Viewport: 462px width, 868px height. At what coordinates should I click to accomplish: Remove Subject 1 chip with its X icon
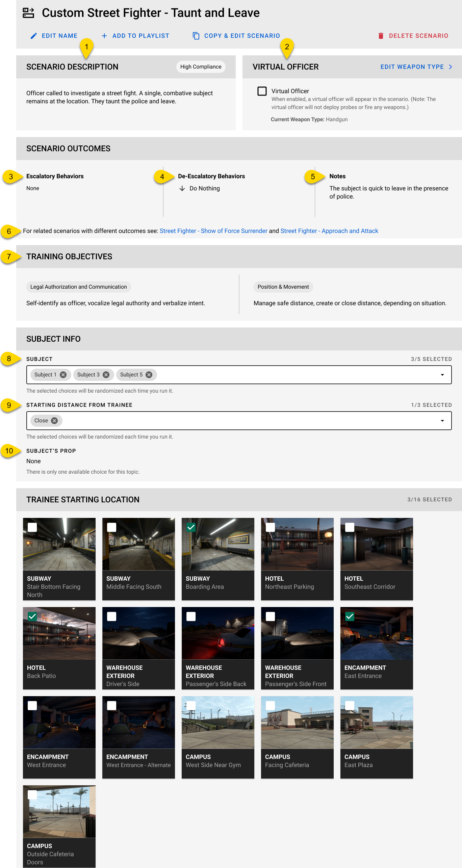pyautogui.click(x=63, y=375)
